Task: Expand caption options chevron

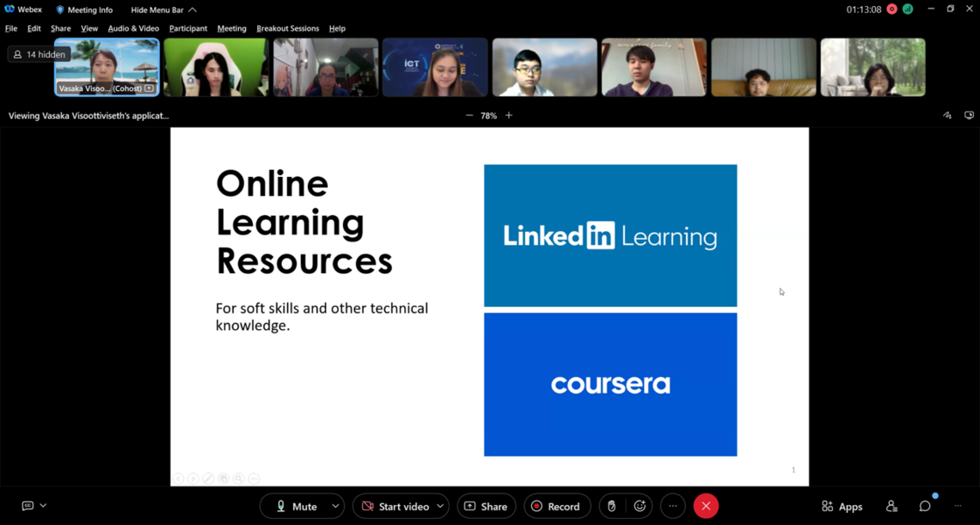Action: click(x=44, y=506)
